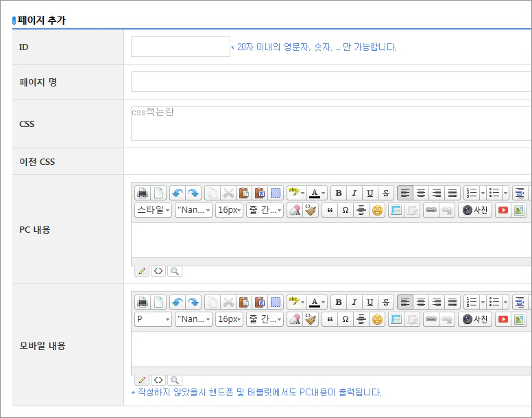Switch 모바일 내용 editor to edit mode tab
The image size is (532, 418).
142,380
